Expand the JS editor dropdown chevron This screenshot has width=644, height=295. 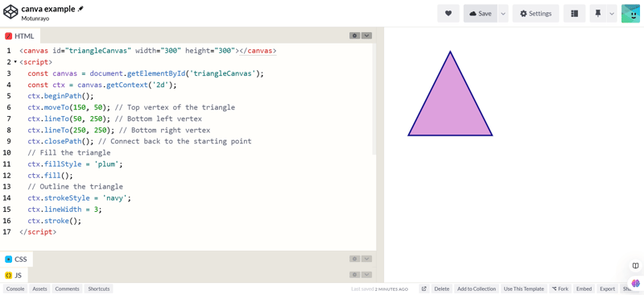(366, 274)
